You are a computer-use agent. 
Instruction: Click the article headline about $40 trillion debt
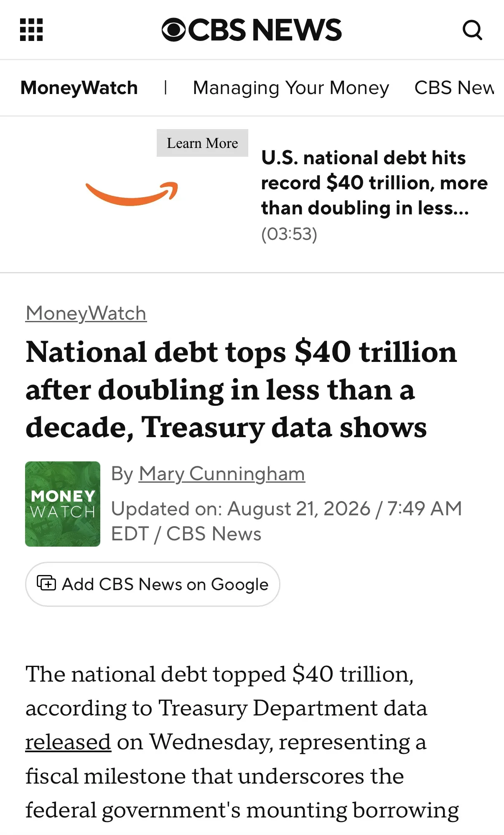click(242, 389)
